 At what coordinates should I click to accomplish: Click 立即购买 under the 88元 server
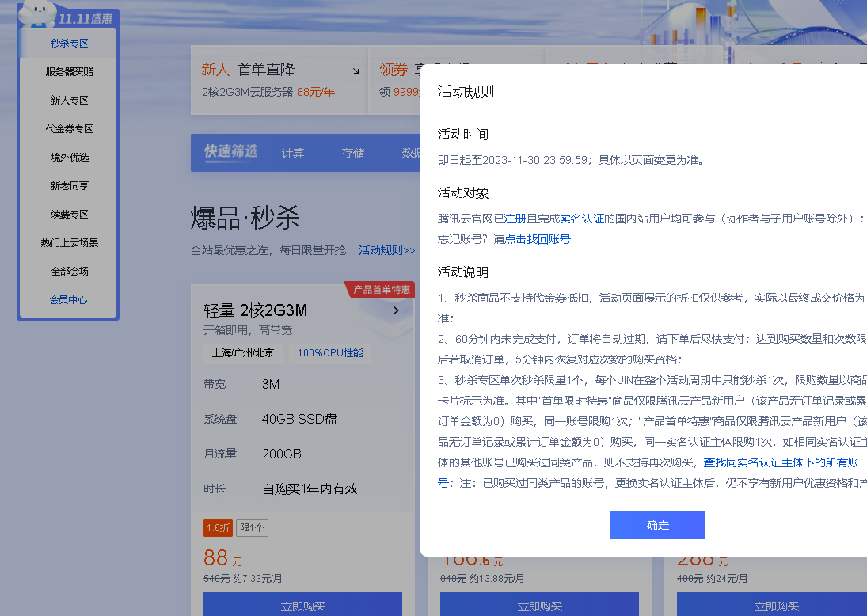coord(302,605)
